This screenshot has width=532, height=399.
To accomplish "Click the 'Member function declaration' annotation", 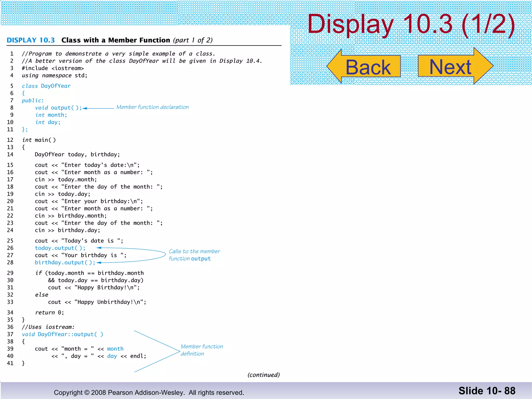I will point(152,107).
